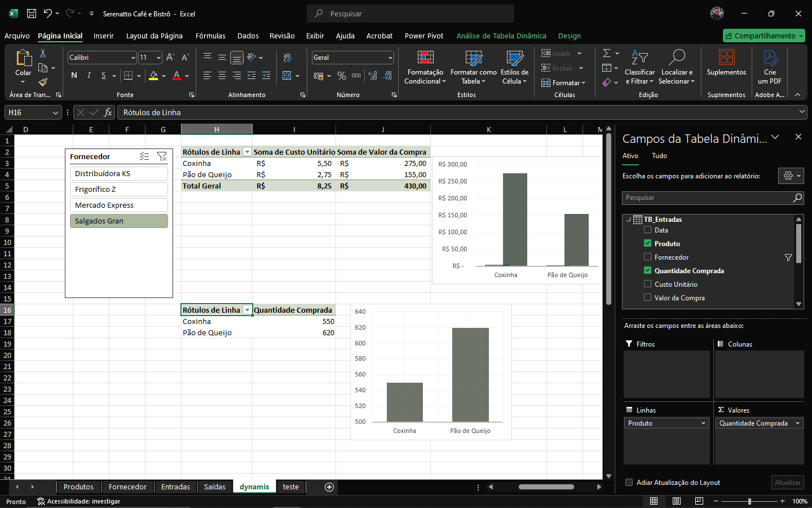Click the Cut scissors icon

coord(43,54)
